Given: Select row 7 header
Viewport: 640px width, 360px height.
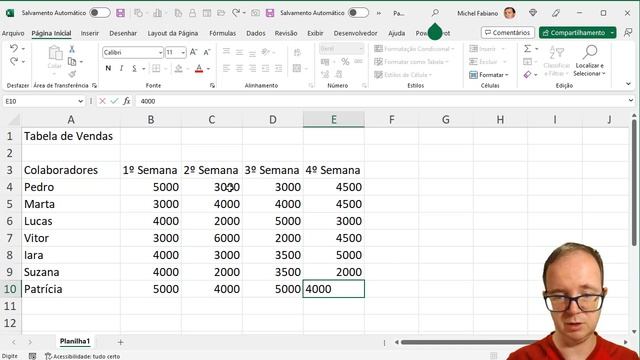Looking at the screenshot, I should (x=10, y=238).
